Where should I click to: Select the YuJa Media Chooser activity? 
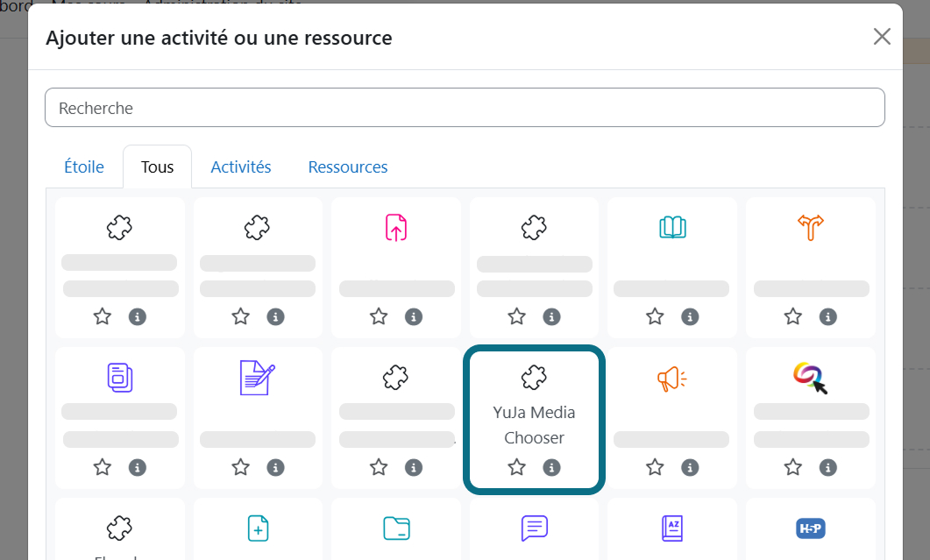(x=534, y=420)
